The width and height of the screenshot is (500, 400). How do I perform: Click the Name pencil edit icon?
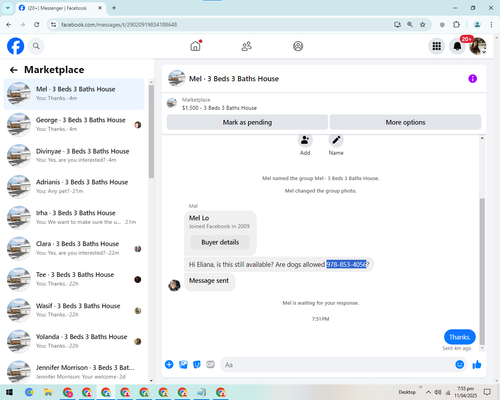click(336, 140)
